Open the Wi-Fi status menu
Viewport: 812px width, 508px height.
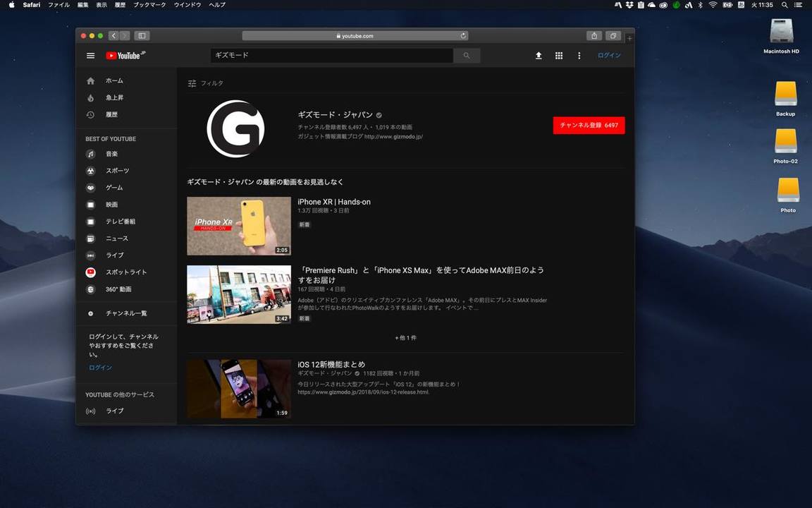tap(713, 5)
